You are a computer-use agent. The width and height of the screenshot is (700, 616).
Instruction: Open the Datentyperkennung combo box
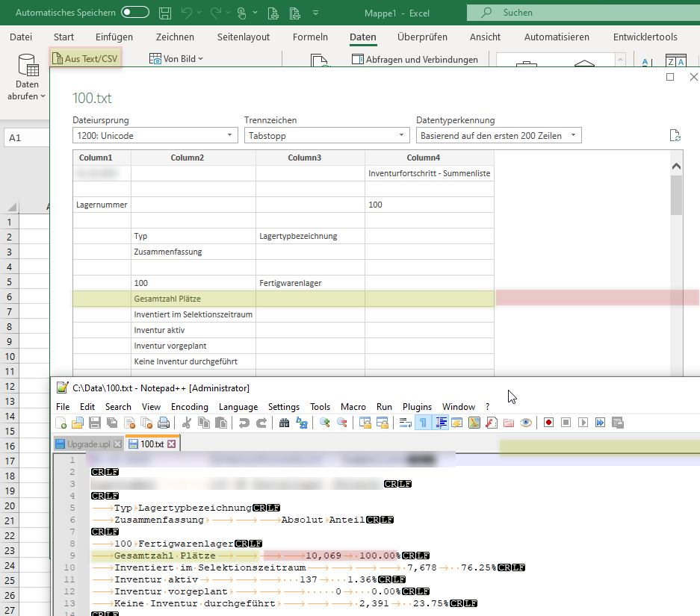point(498,136)
